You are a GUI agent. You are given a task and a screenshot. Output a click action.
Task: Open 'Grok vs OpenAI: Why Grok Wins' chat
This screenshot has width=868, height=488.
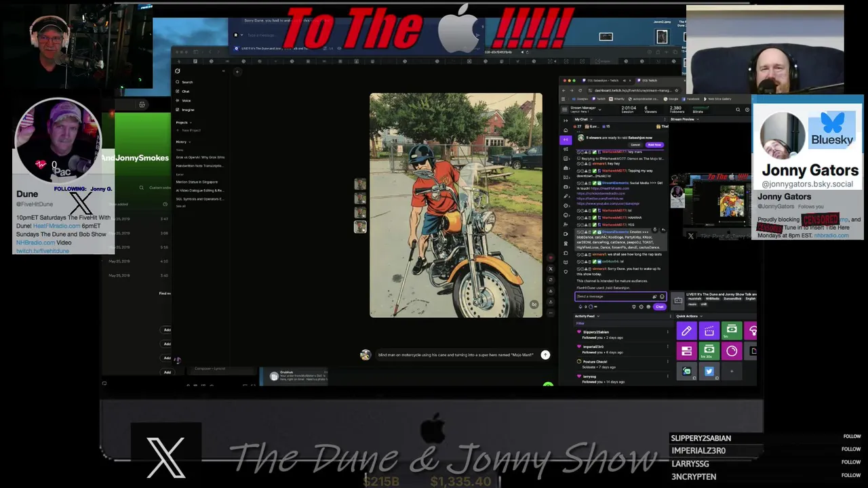point(200,157)
